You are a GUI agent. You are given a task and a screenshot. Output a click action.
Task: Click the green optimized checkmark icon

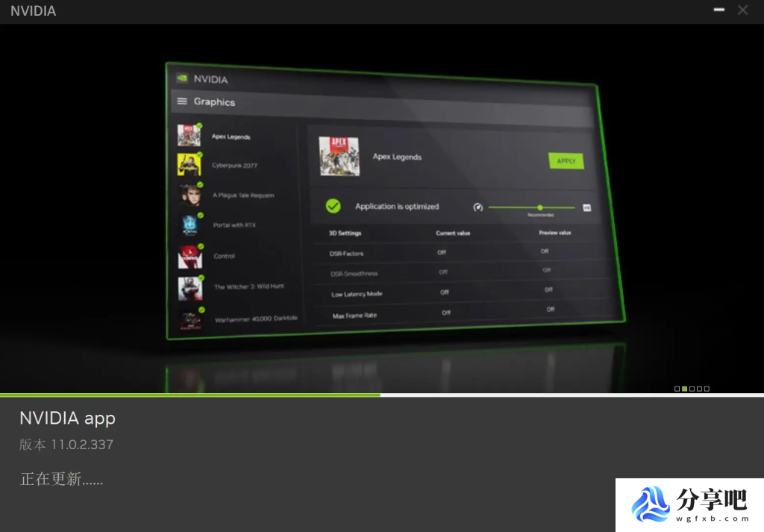(334, 206)
